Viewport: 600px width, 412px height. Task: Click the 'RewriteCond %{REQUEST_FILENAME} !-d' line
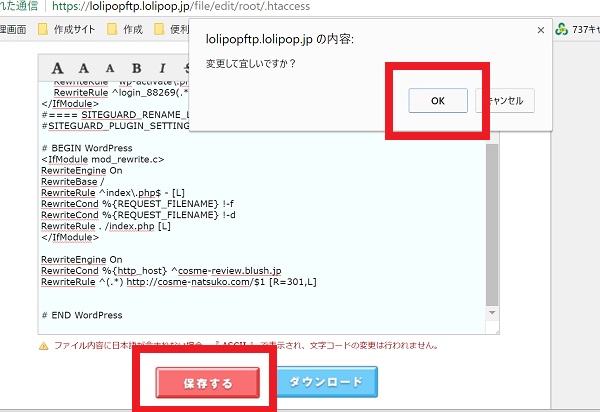(138, 215)
